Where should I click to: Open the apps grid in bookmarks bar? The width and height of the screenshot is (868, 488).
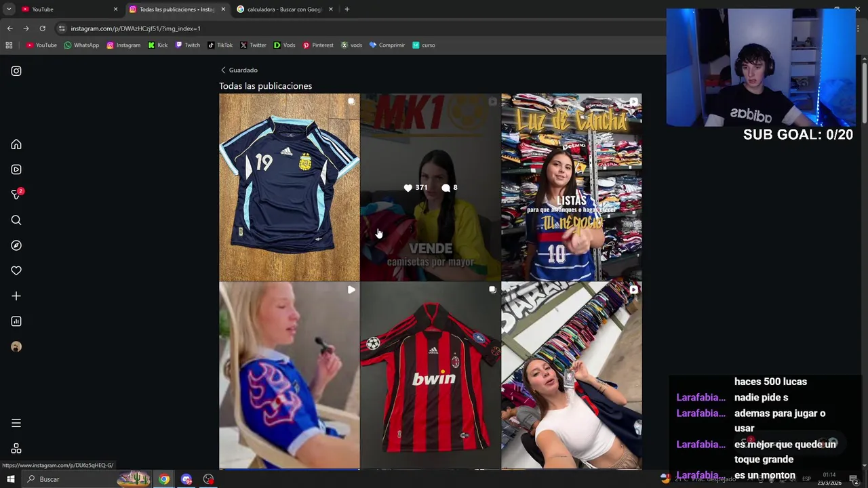click(x=9, y=45)
